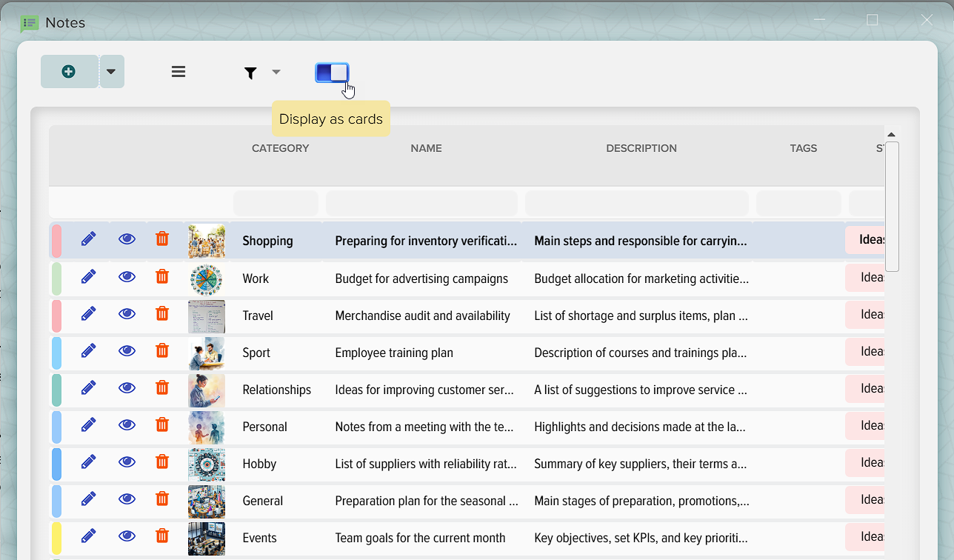Edit the Travel note with pencil icon
The image size is (954, 560).
coord(89,313)
